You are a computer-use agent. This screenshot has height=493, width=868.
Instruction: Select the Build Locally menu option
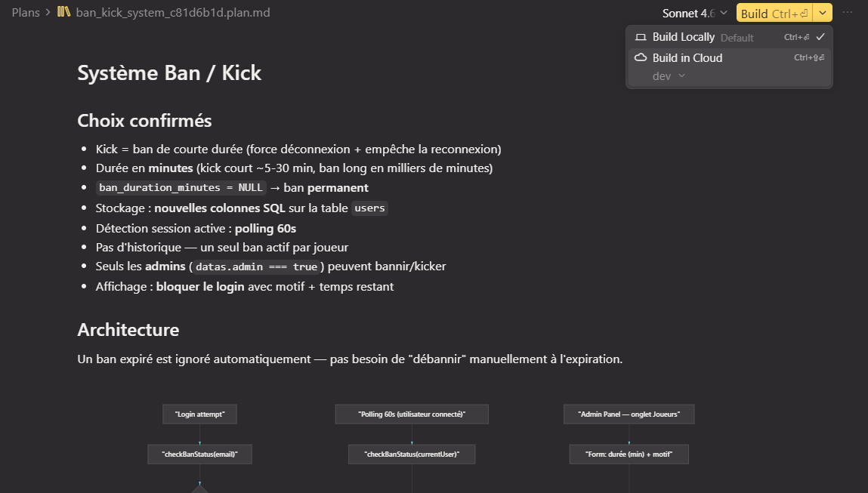coord(683,37)
